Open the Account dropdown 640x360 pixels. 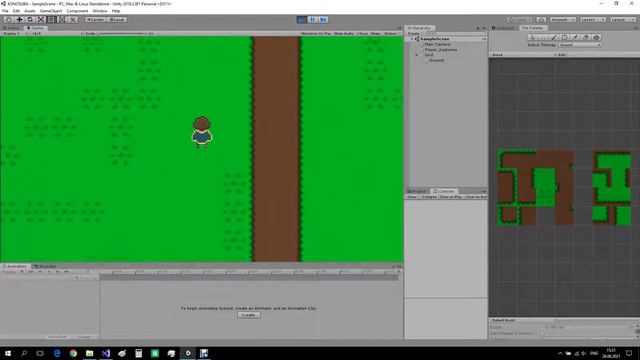[x=562, y=20]
